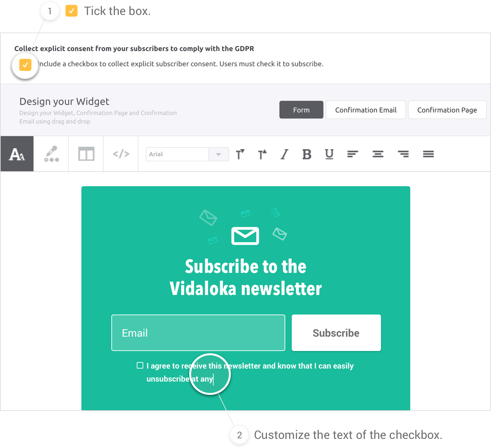Open the HTML code editor tab

[x=121, y=154]
